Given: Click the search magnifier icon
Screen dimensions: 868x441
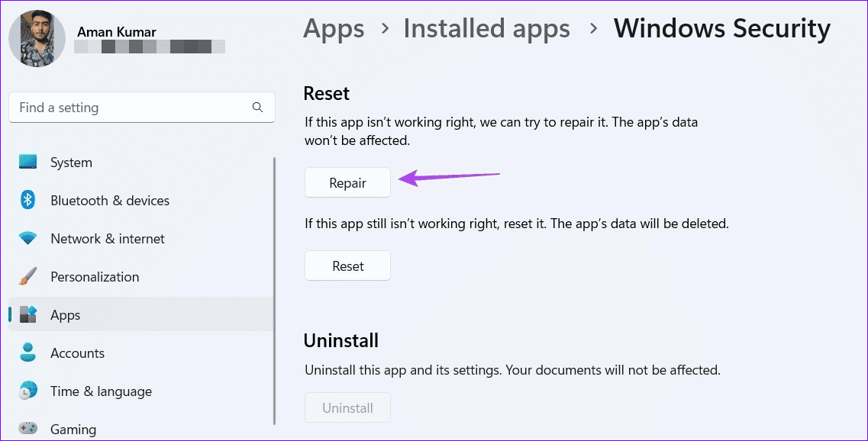Looking at the screenshot, I should click(258, 107).
